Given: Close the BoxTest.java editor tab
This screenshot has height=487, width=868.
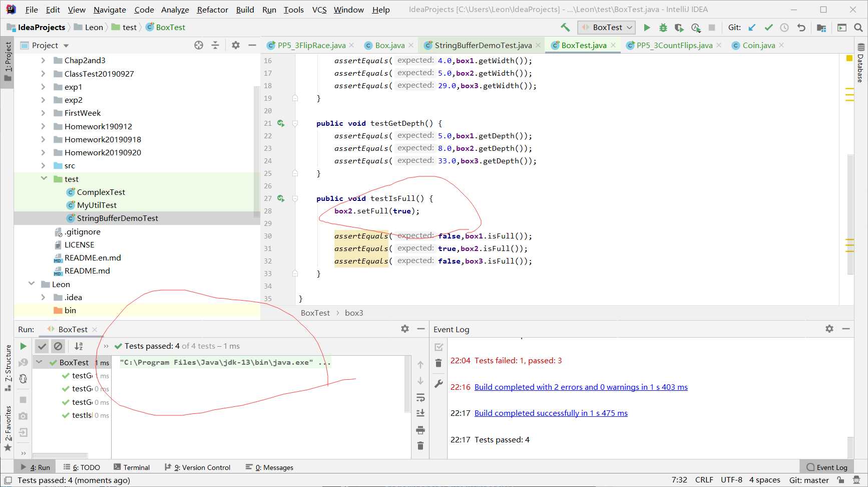Looking at the screenshot, I should pyautogui.click(x=613, y=45).
